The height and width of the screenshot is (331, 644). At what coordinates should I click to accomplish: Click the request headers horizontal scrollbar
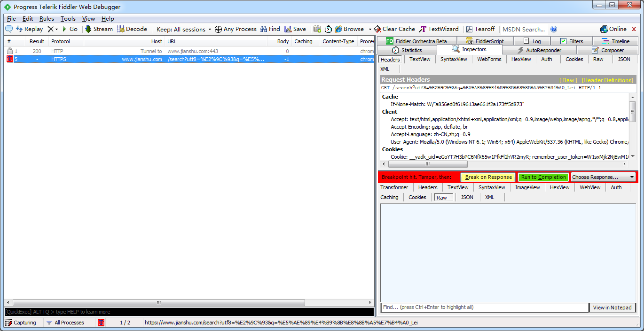pyautogui.click(x=427, y=164)
